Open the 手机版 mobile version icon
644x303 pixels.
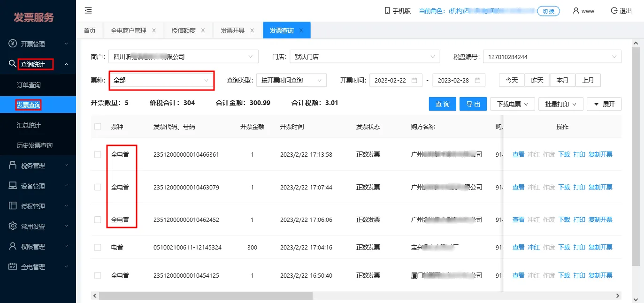point(387,11)
